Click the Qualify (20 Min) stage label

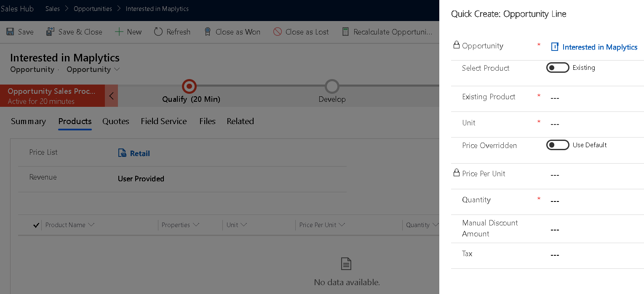(191, 99)
